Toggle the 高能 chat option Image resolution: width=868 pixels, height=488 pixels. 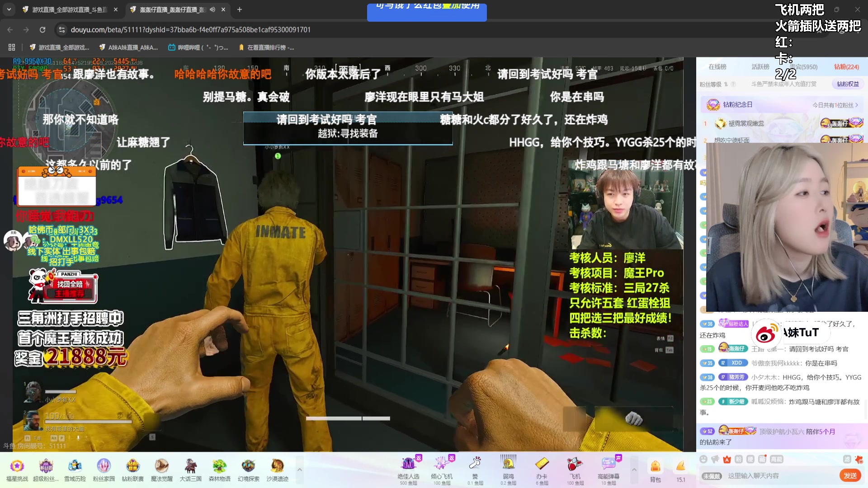776,459
